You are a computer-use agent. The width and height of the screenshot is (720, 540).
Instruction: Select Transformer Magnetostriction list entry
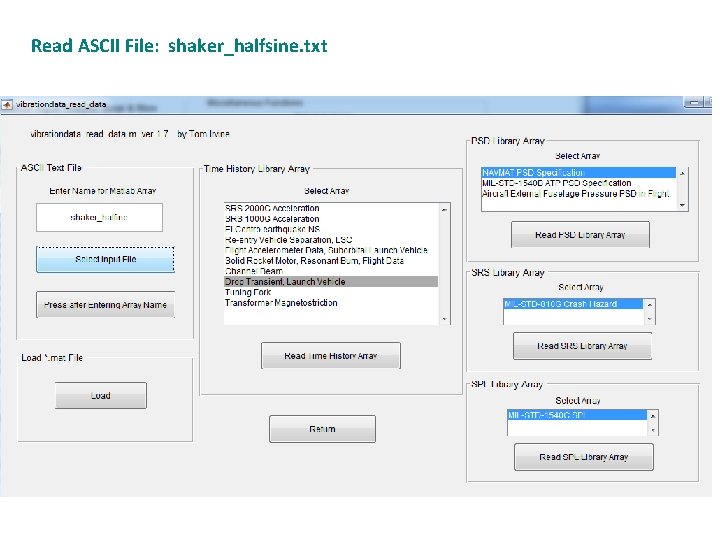331,303
